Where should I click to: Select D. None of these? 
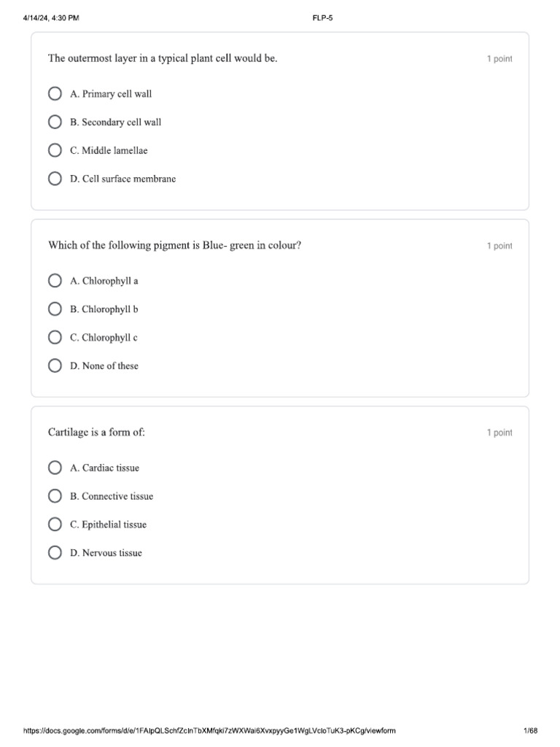[x=55, y=366]
